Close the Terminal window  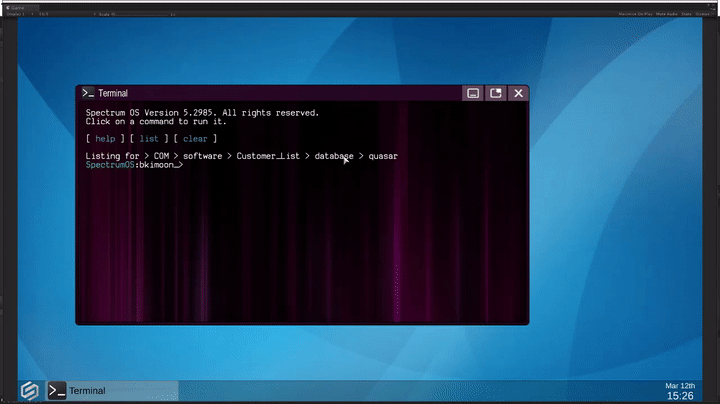coord(517,93)
